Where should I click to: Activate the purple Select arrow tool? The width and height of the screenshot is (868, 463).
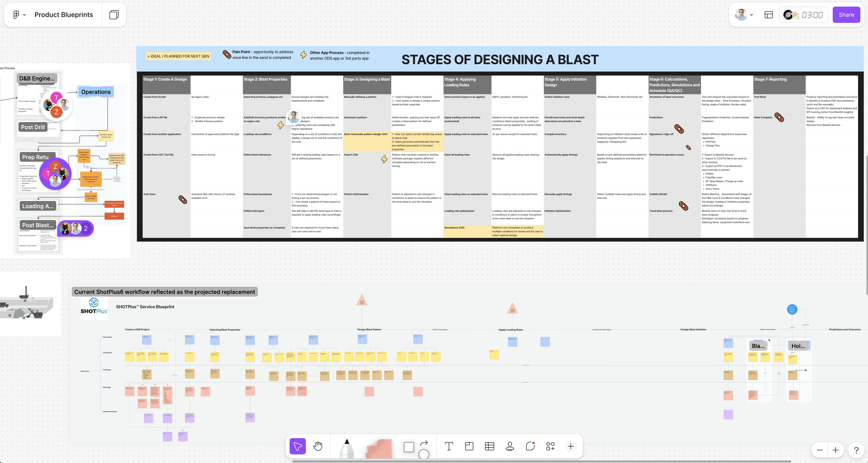(x=297, y=446)
